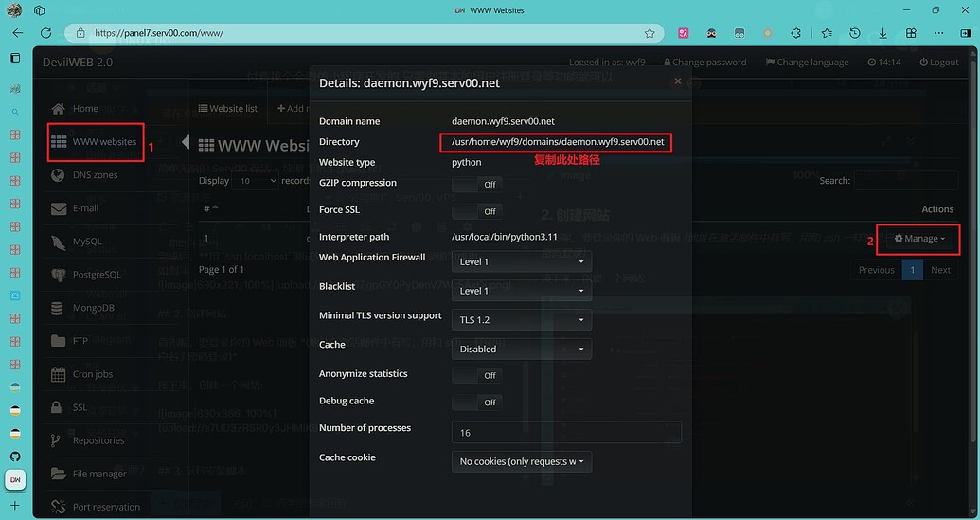Toggle the browser sidebar pane icon

[x=966, y=33]
